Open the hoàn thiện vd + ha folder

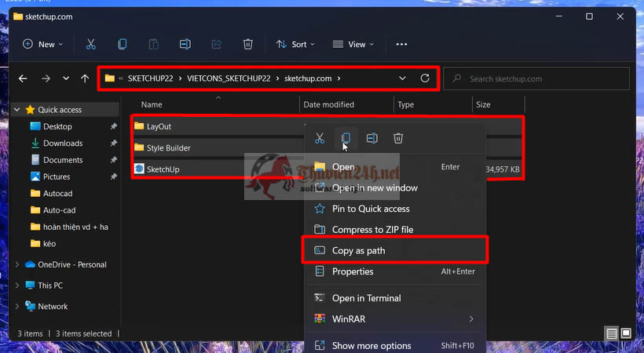click(75, 227)
